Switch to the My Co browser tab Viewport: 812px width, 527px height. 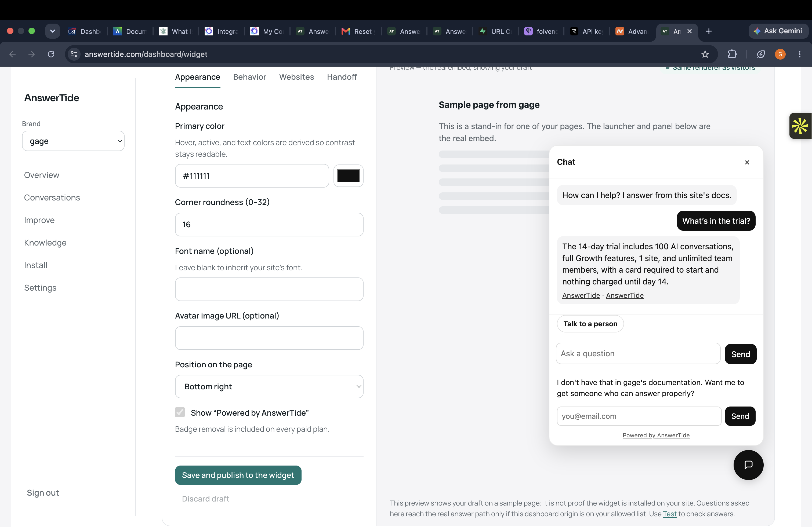point(267,31)
